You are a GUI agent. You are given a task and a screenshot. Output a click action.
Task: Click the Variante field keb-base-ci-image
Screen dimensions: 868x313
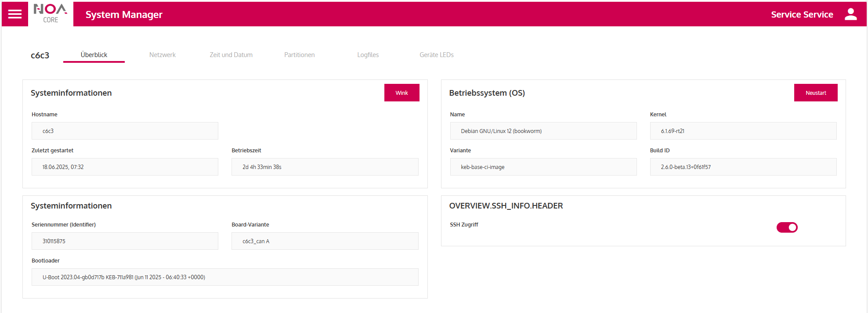(x=543, y=167)
